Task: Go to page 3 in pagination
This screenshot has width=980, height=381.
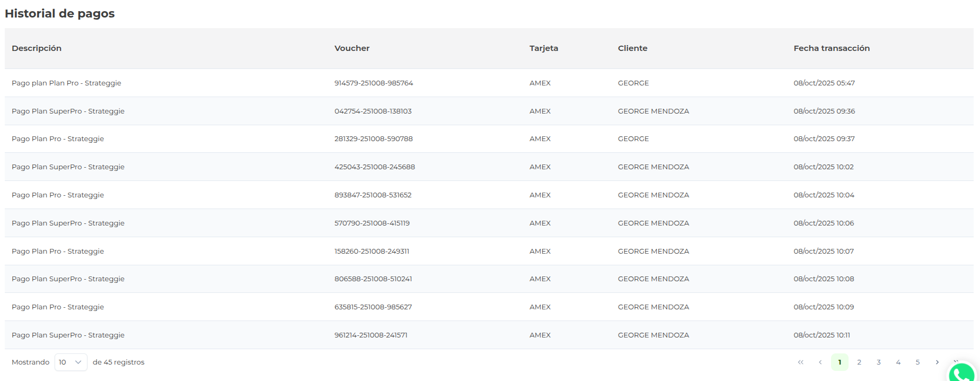Action: coord(879,362)
